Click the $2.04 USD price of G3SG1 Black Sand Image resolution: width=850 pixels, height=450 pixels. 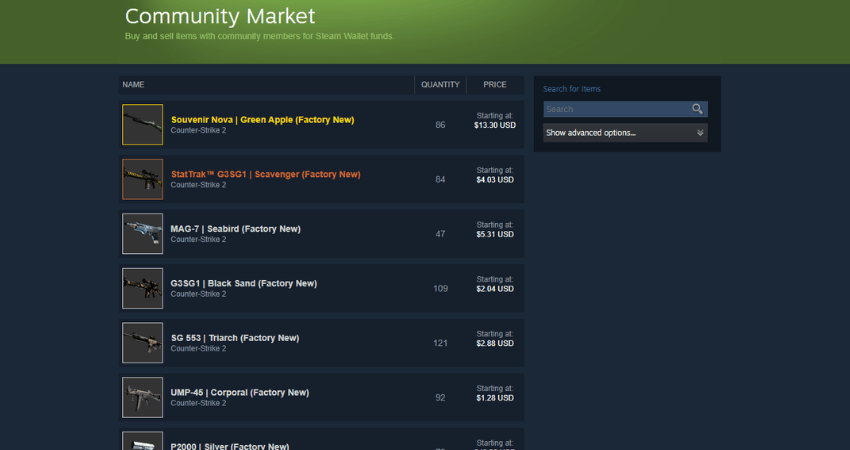(x=495, y=289)
